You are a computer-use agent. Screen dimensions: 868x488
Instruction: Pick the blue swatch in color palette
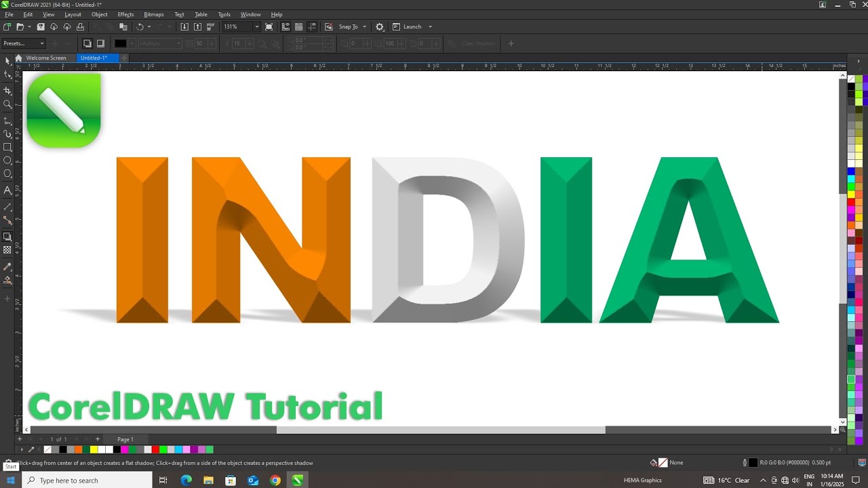(851, 171)
